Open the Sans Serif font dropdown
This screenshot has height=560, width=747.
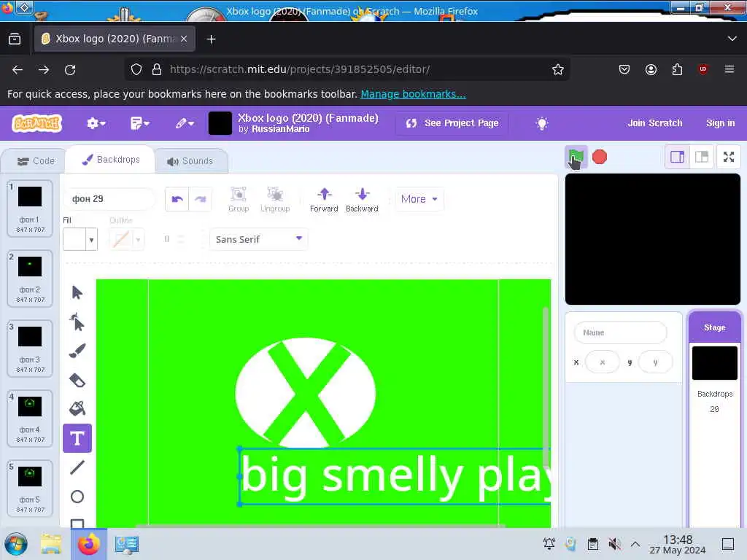(259, 239)
